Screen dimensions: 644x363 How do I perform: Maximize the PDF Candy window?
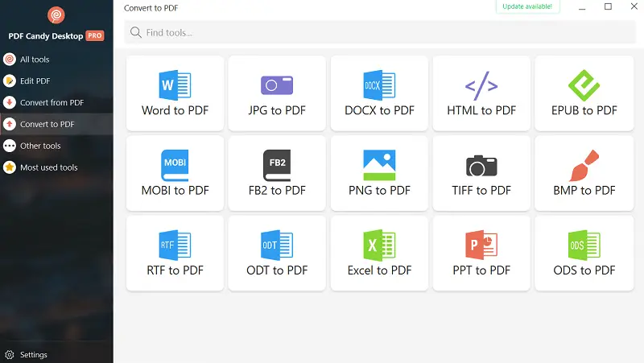608,6
